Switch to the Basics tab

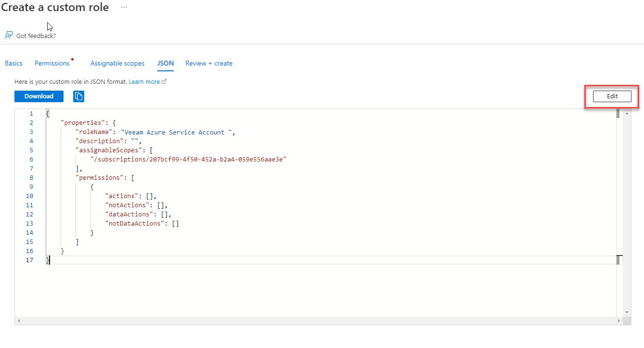click(x=13, y=63)
